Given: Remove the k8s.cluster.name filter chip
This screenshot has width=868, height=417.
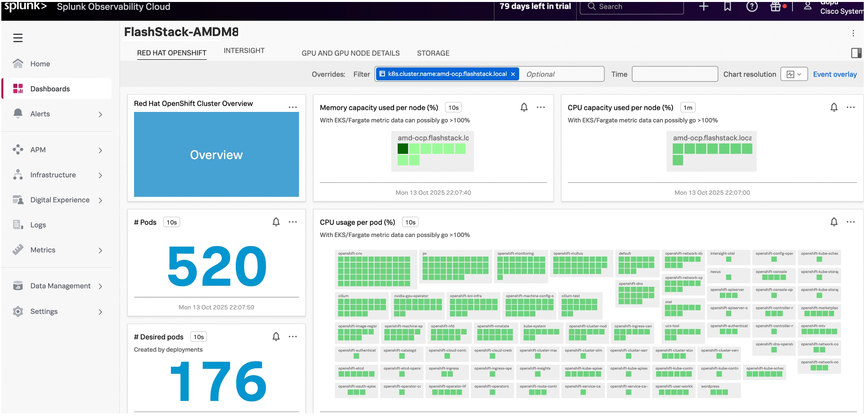Looking at the screenshot, I should tap(513, 74).
